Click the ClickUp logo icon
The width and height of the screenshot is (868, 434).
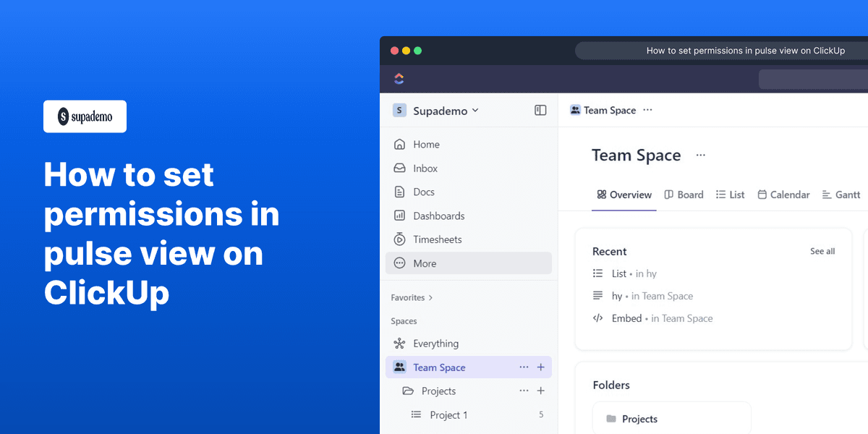(399, 78)
